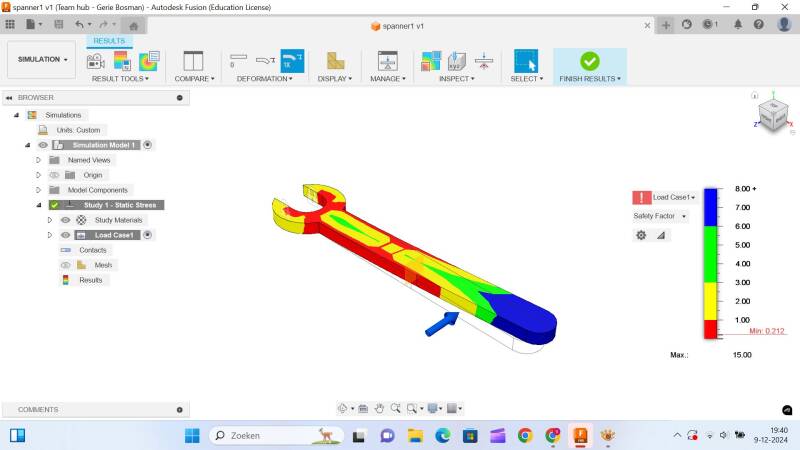
Task: Click the Save icon
Action: 59,24
